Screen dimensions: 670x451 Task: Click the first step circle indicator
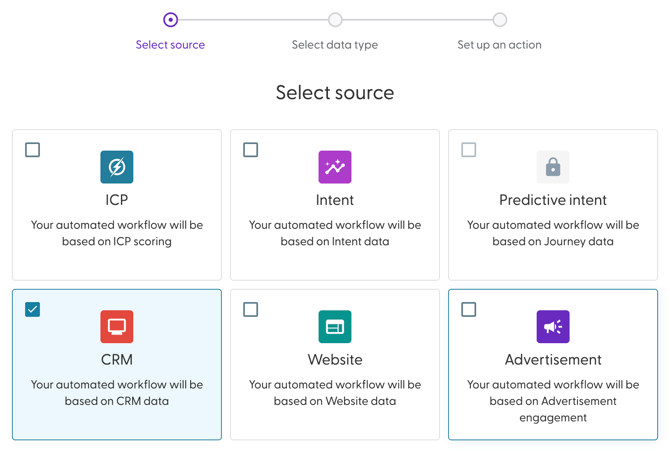pyautogui.click(x=171, y=19)
